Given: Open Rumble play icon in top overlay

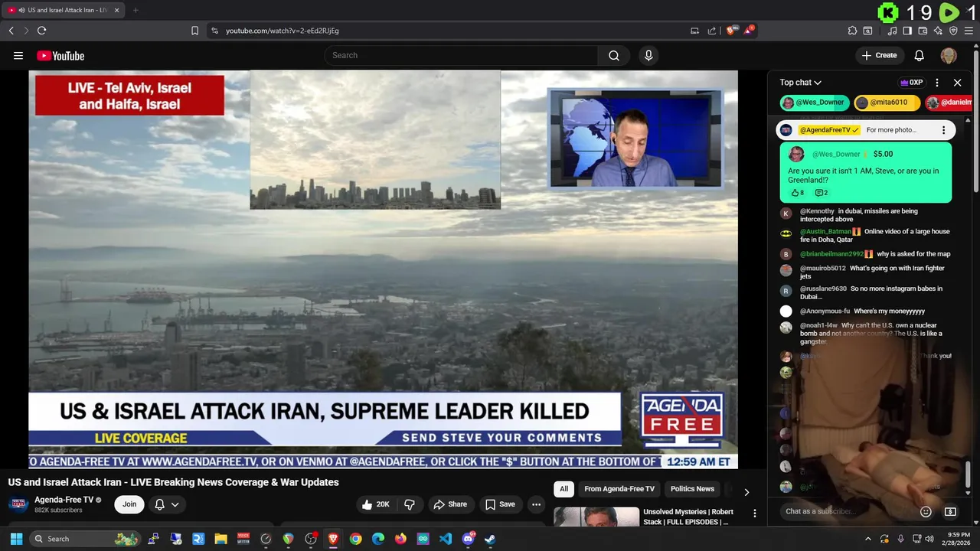Looking at the screenshot, I should pos(949,12).
